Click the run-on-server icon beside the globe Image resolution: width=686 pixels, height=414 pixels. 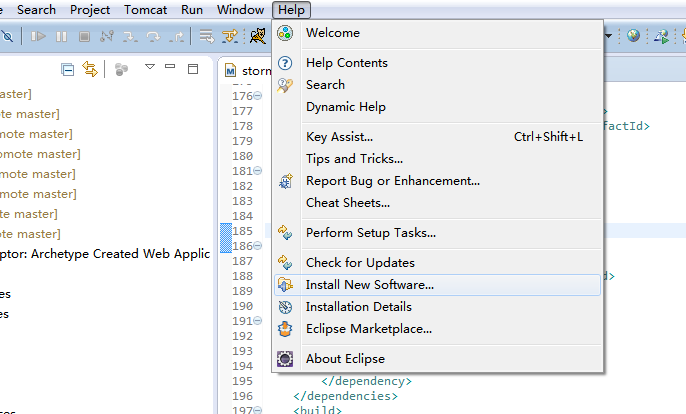coord(662,36)
